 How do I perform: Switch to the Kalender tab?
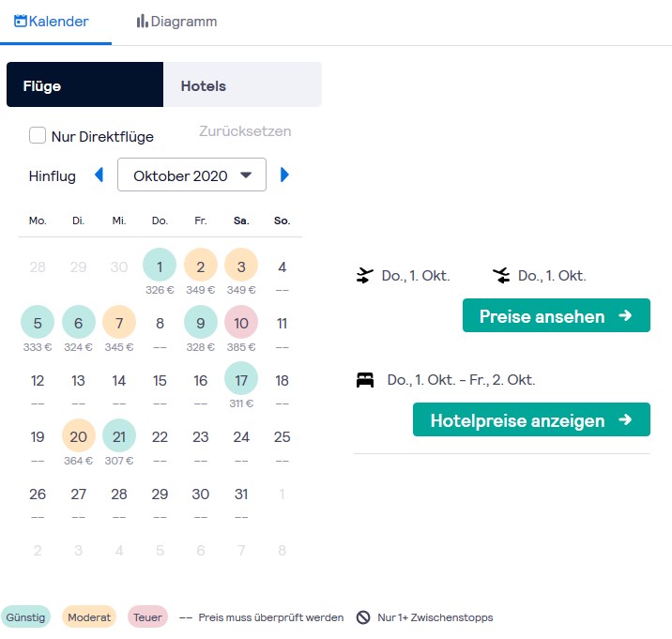tap(52, 22)
